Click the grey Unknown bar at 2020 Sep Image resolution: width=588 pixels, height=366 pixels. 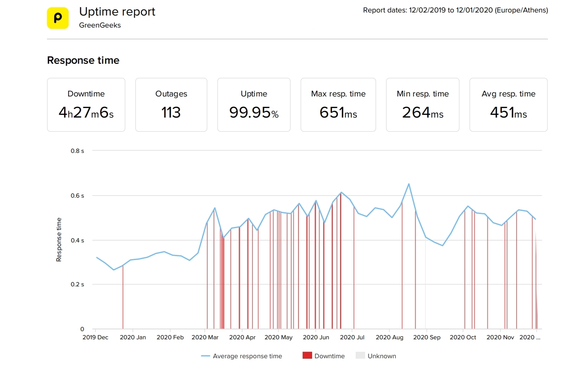point(425,283)
